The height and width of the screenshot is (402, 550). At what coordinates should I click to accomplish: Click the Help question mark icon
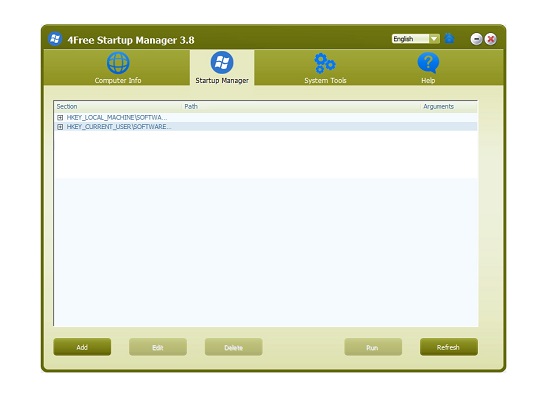pos(428,63)
